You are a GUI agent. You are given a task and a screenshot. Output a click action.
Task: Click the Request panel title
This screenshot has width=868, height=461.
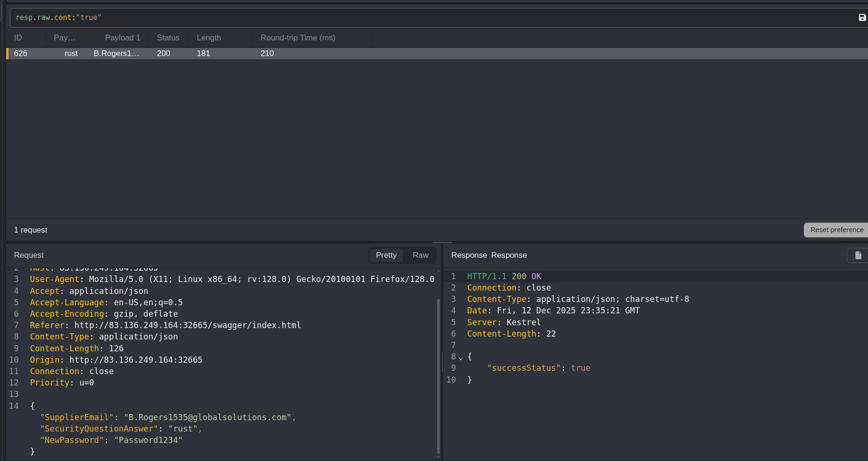click(29, 255)
